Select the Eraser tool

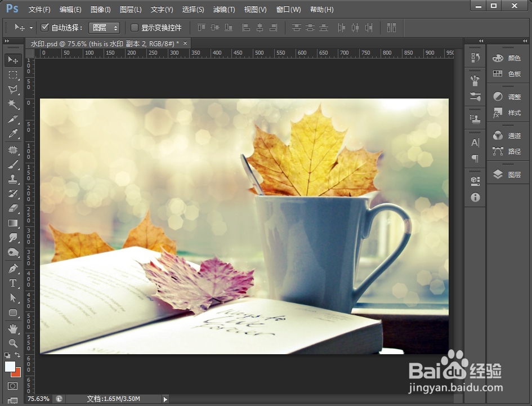[13, 208]
